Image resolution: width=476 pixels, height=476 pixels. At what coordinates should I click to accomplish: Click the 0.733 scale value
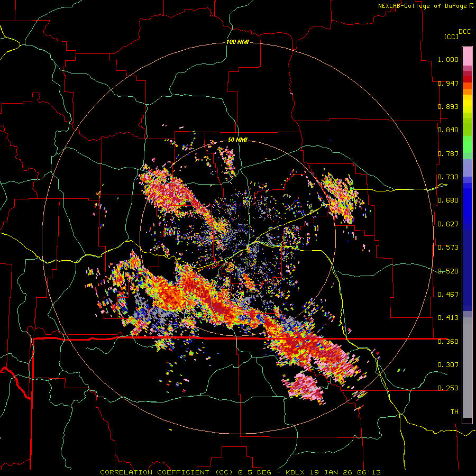(x=448, y=177)
